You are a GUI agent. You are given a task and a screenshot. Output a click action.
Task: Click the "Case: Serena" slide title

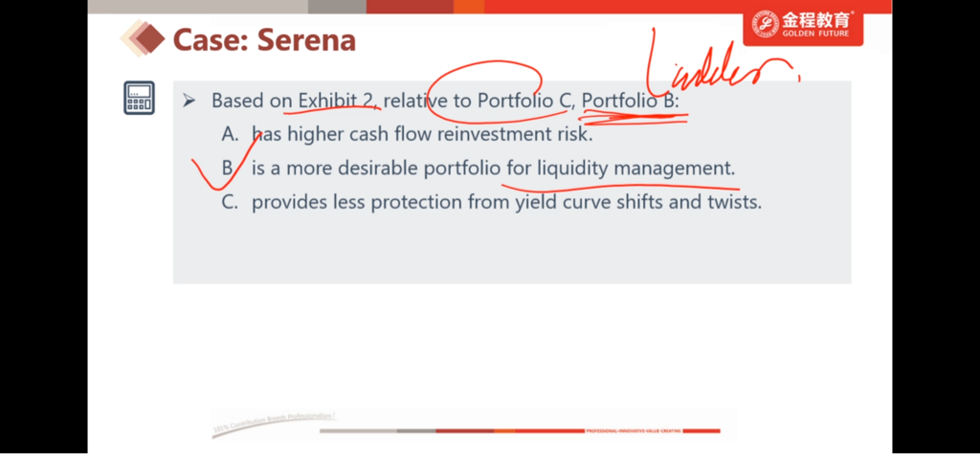pyautogui.click(x=264, y=40)
